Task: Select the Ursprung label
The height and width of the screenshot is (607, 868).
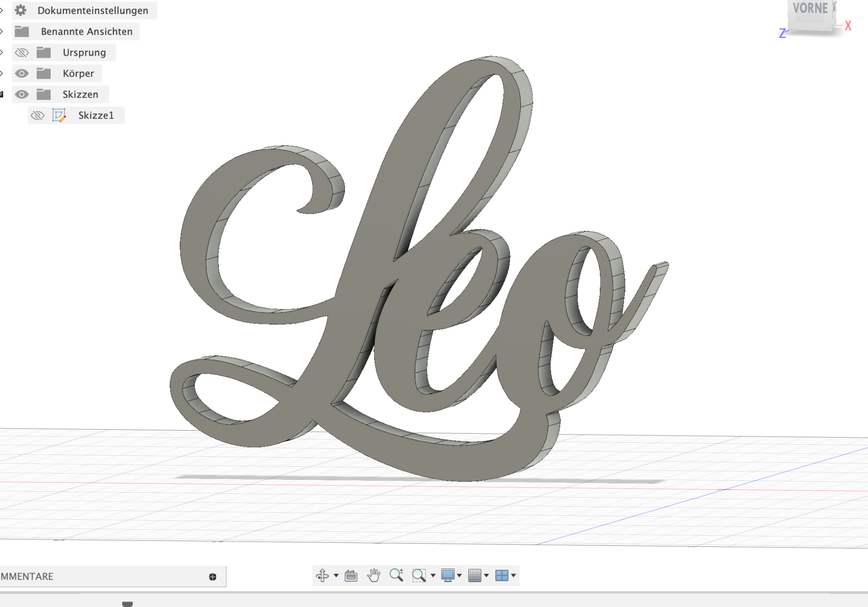Action: [85, 52]
